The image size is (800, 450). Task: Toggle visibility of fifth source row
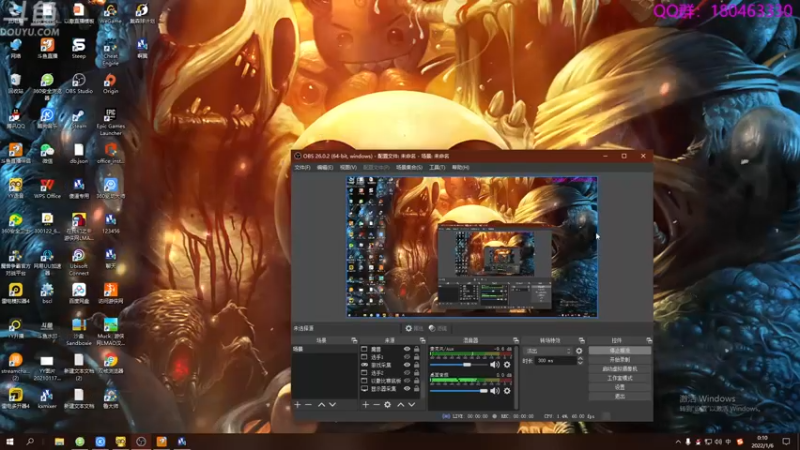407,381
